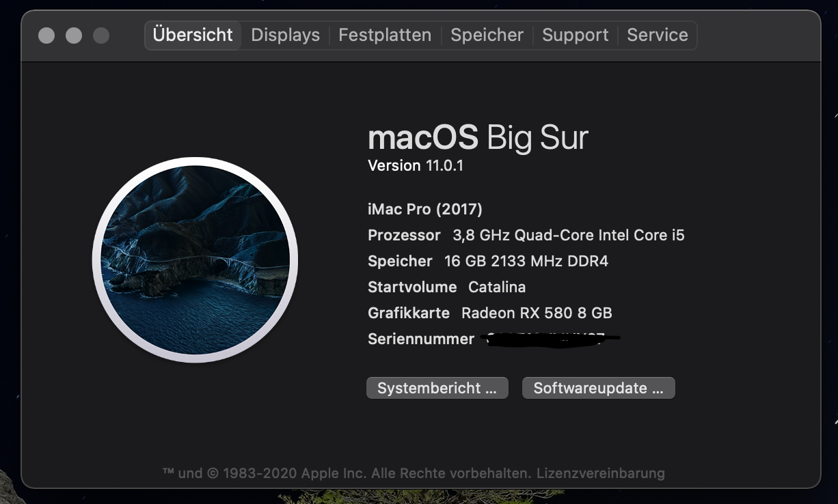Screen dimensions: 838x504
Task: Click the Prozessor info line
Action: click(x=526, y=235)
